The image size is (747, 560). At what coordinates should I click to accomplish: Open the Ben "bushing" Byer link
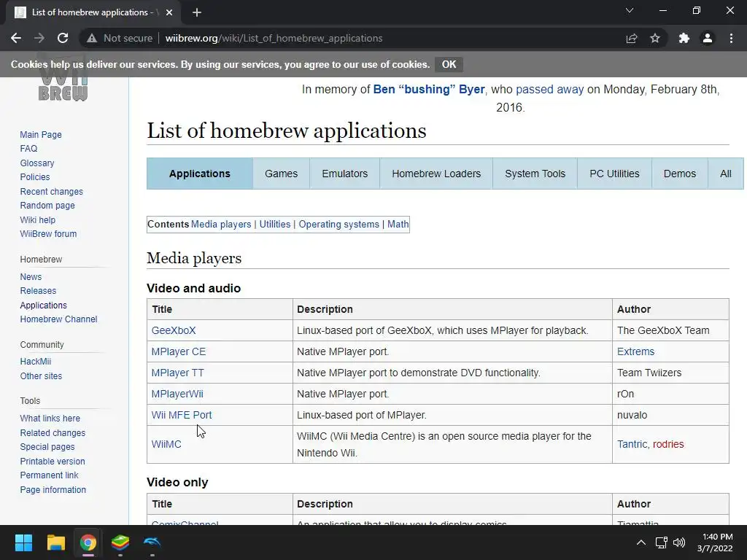point(429,89)
